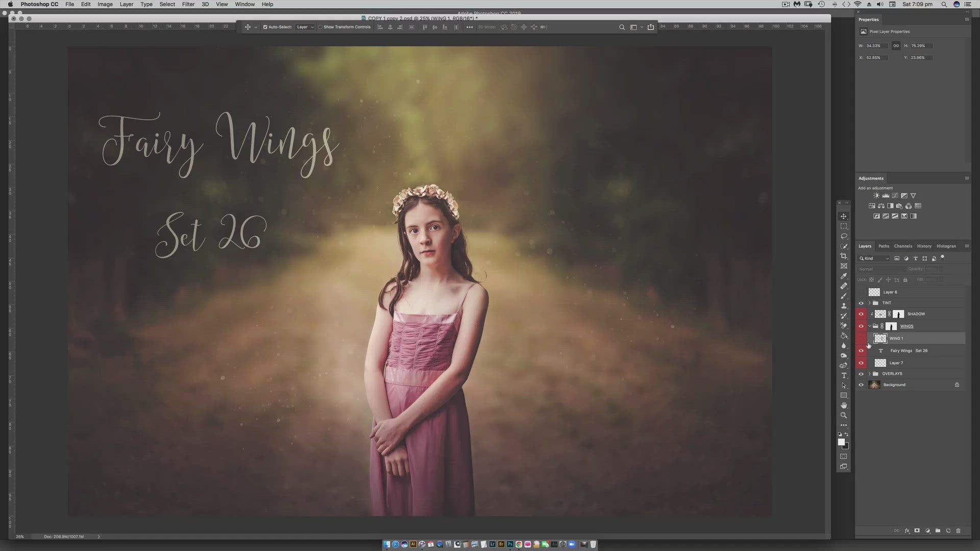Select the Hand tool
980x551 pixels.
point(844,405)
